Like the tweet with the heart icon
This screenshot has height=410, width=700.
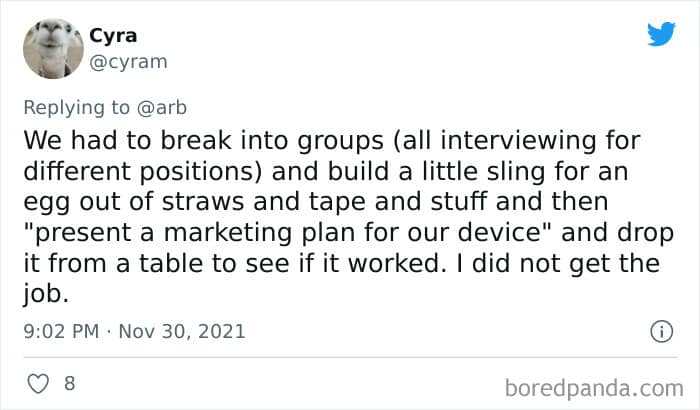[x=38, y=384]
